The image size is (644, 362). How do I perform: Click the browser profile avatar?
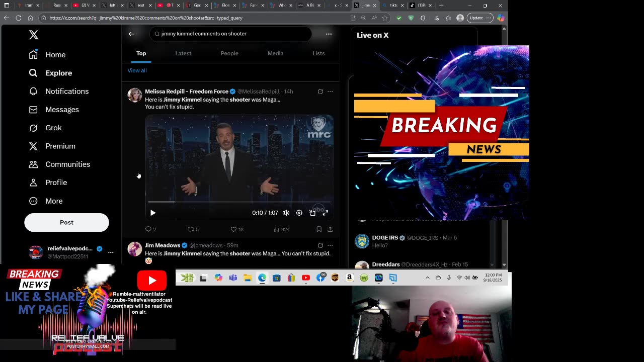pyautogui.click(x=460, y=18)
